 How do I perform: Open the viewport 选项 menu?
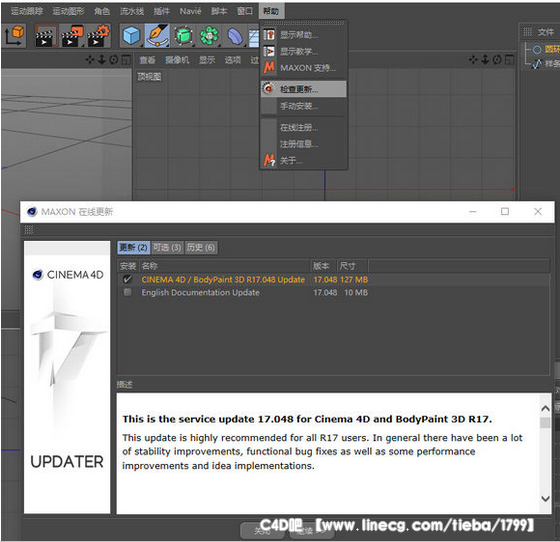click(x=232, y=60)
